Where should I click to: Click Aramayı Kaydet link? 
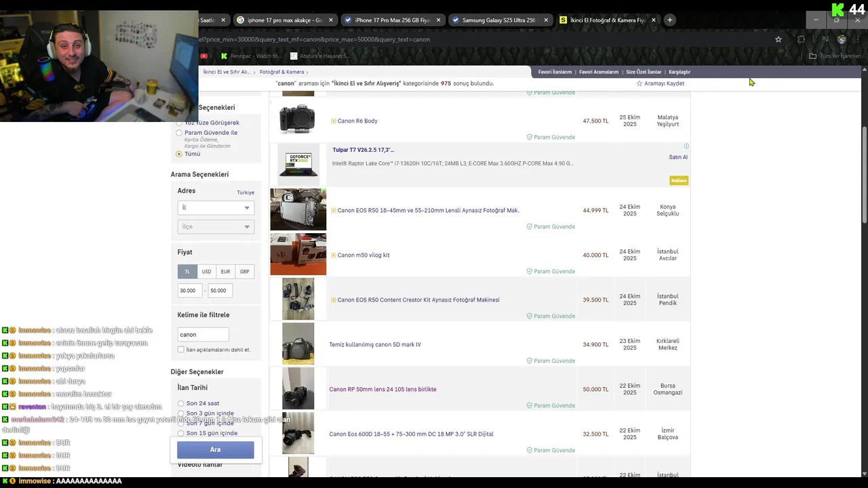pos(664,83)
